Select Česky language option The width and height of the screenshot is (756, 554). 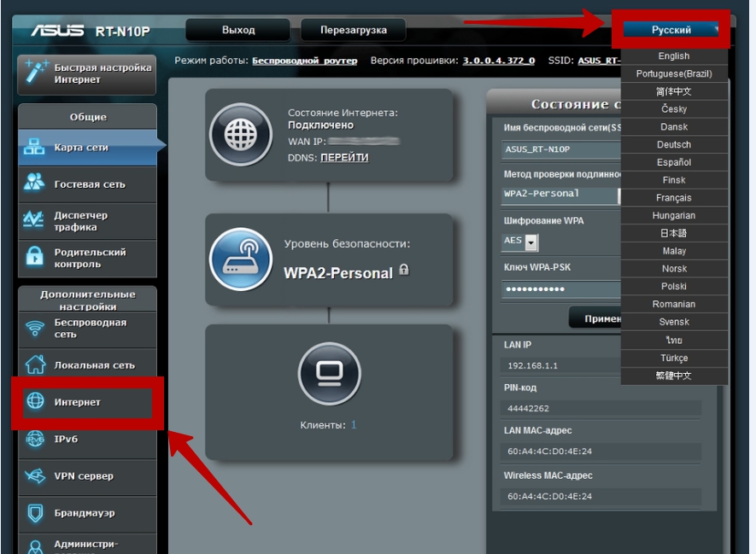pyautogui.click(x=674, y=109)
